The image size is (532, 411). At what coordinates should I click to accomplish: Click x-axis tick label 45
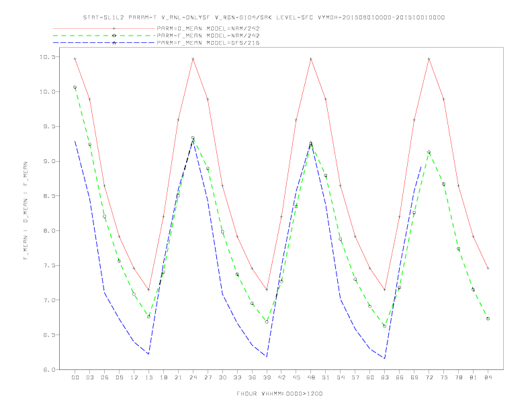tap(296, 377)
